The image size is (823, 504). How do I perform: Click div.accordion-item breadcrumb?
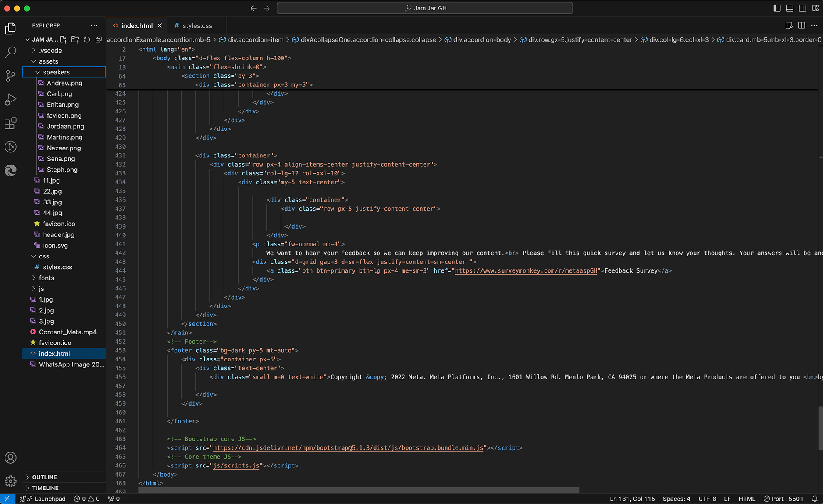click(251, 39)
